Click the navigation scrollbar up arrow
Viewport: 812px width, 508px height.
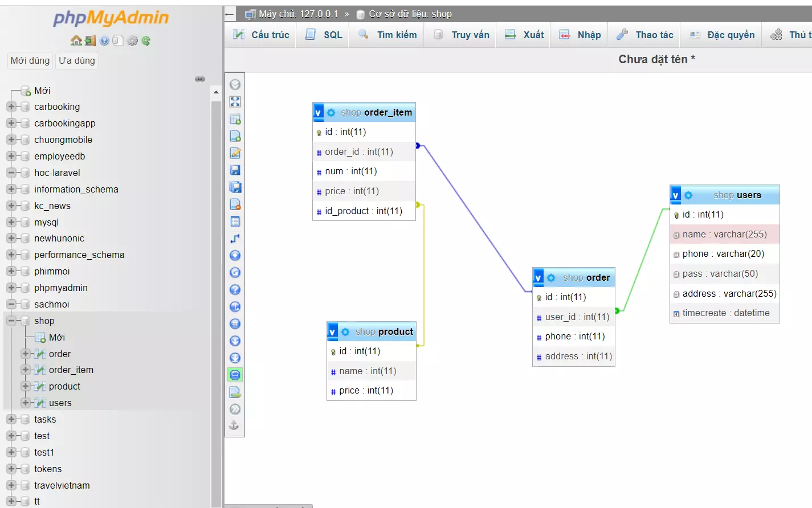pyautogui.click(x=216, y=92)
